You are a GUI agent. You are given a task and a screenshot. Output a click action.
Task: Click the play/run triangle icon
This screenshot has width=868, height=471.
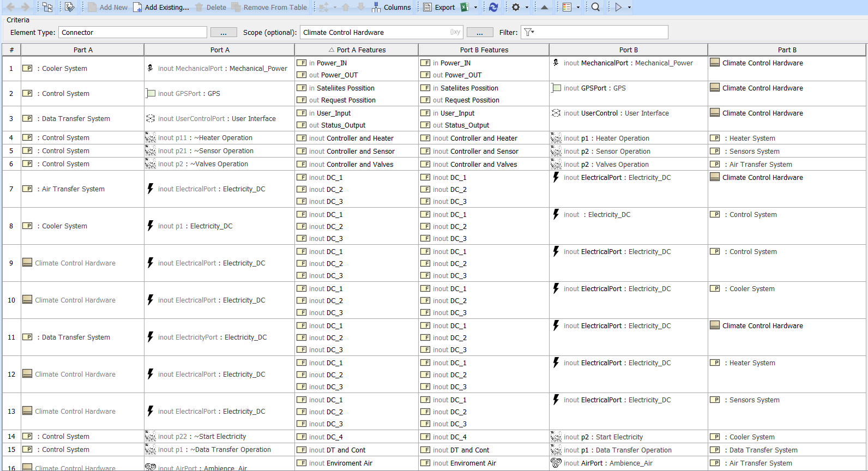tap(618, 7)
